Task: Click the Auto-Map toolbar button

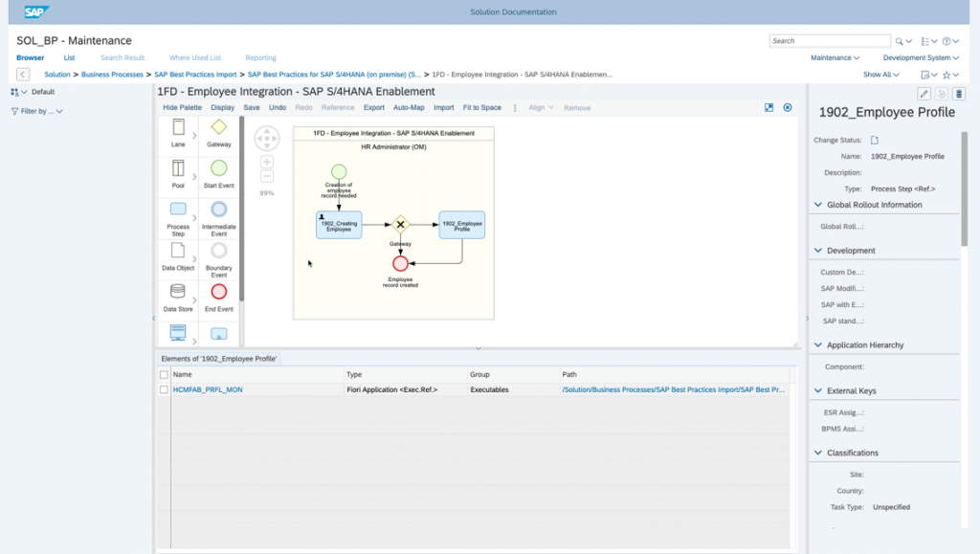Action: (409, 107)
